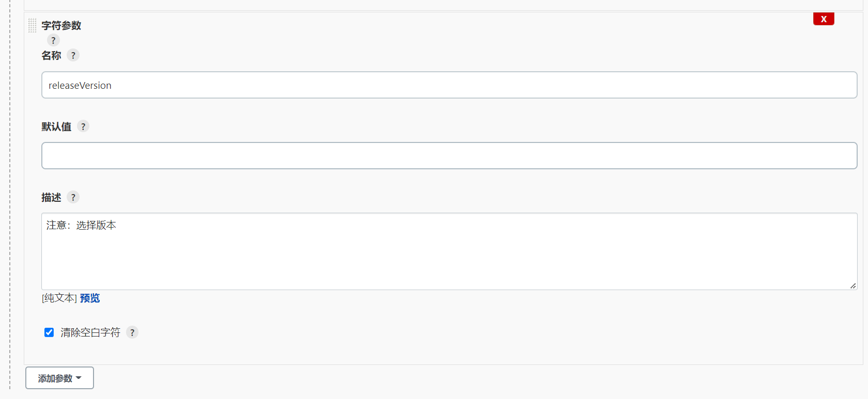Focus the releaseVersion name input

[449, 85]
